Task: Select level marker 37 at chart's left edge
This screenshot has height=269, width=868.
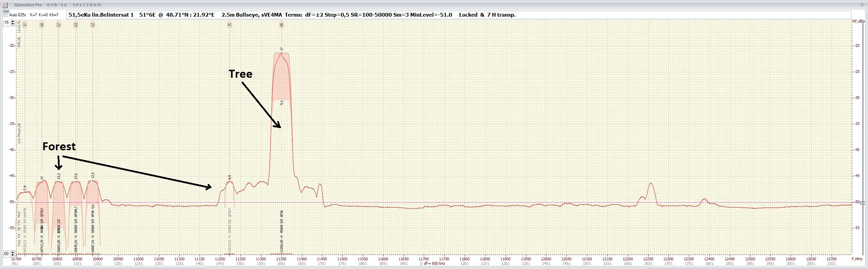Action: click(x=25, y=25)
